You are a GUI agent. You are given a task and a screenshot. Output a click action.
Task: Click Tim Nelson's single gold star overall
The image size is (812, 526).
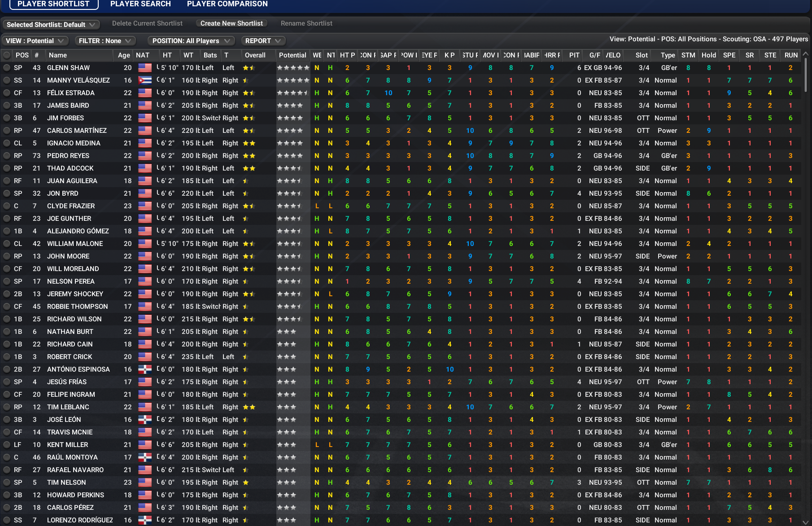pos(246,482)
